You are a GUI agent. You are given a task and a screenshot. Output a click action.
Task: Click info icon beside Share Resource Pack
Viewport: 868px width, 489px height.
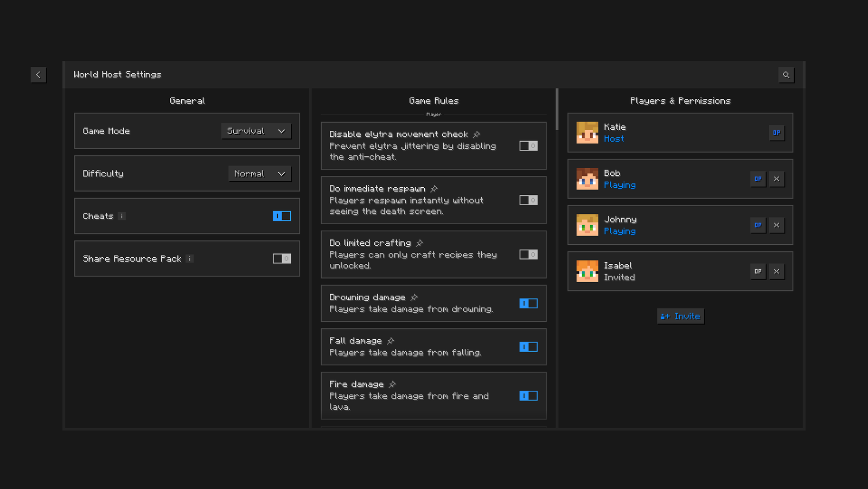(x=190, y=259)
